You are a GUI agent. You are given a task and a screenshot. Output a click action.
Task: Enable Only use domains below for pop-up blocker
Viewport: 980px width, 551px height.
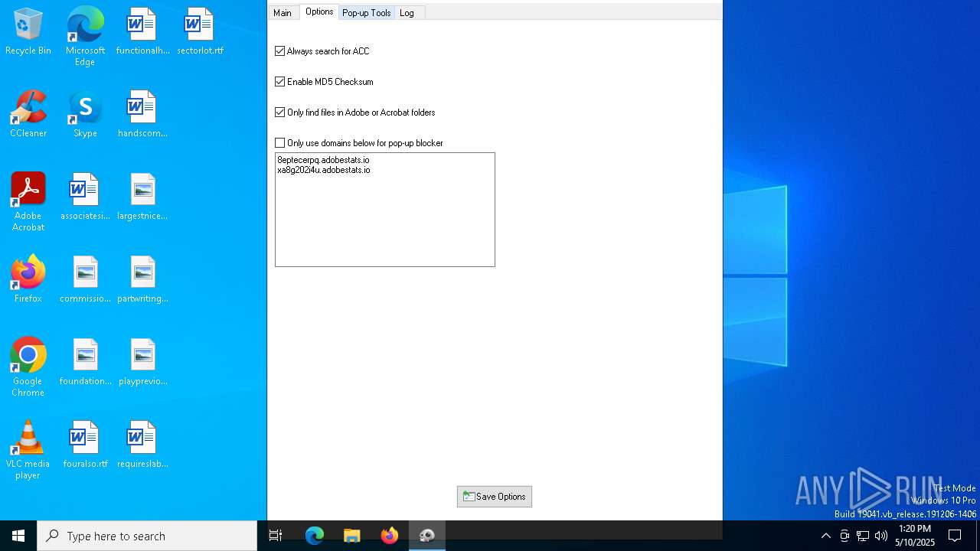coord(280,143)
